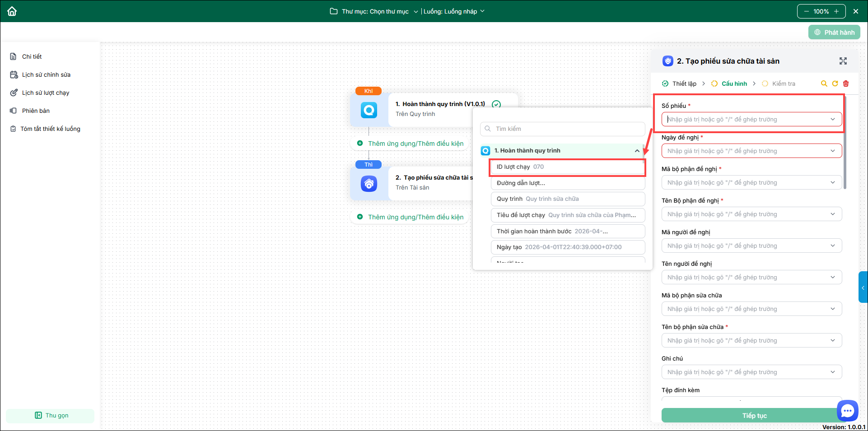Click the zoom in plus icon

(836, 11)
